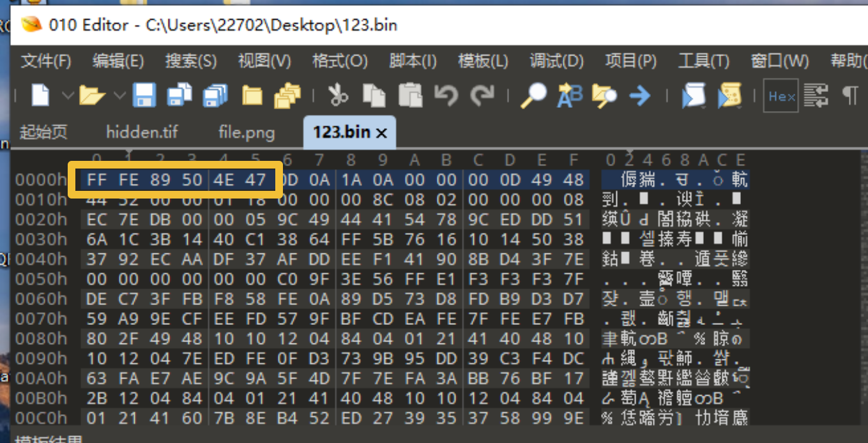
Task: Select address label 0050h
Action: [x=41, y=279]
